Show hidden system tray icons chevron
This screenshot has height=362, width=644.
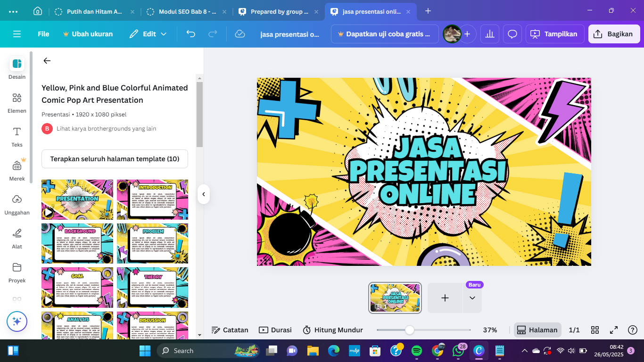[524, 351]
